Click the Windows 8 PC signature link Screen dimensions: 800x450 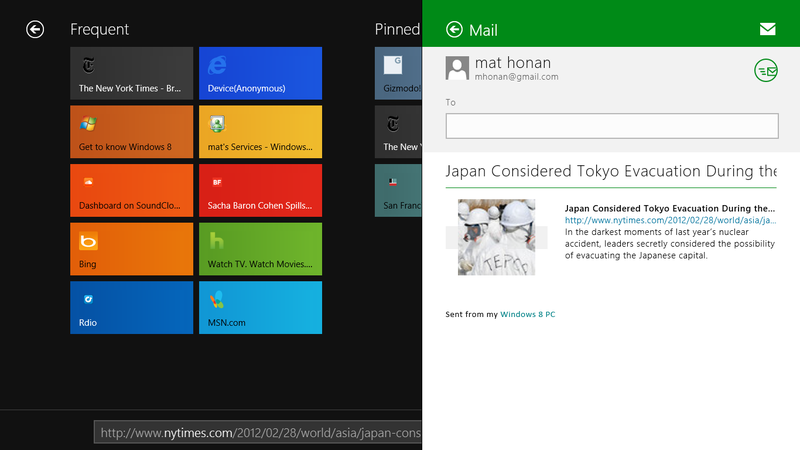point(528,314)
